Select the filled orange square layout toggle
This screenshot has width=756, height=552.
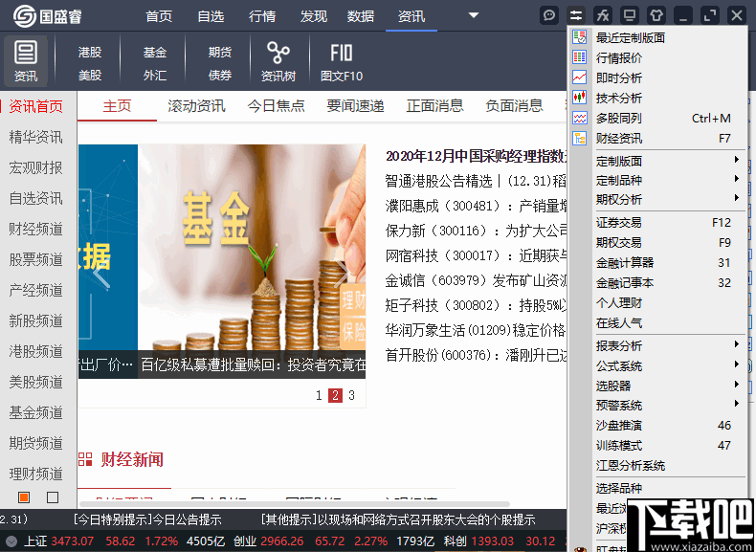point(24,497)
